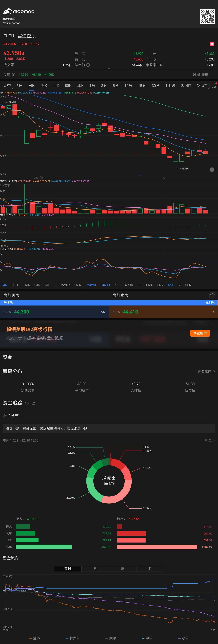Viewport: 218px width, 644px height.
Task: Tap the 小单 inflow green bar
Action: click(44, 547)
